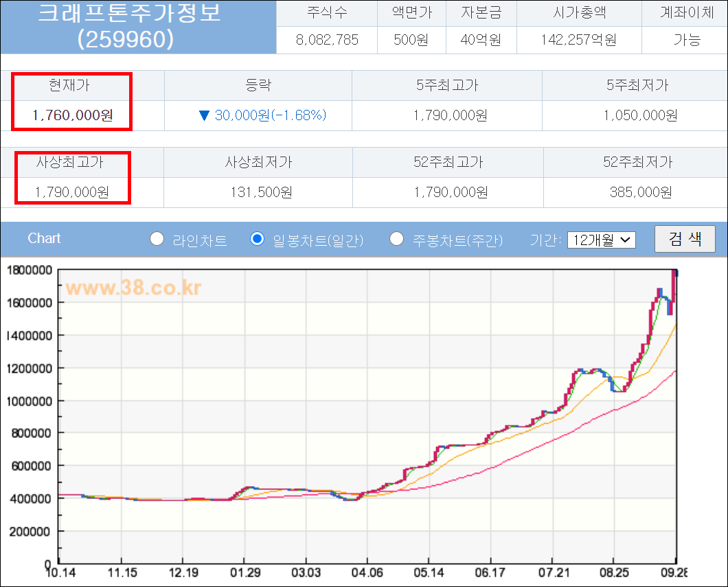Viewport: 728px width, 587px height.
Task: Click the 52주최고가 header cell
Action: (448, 162)
